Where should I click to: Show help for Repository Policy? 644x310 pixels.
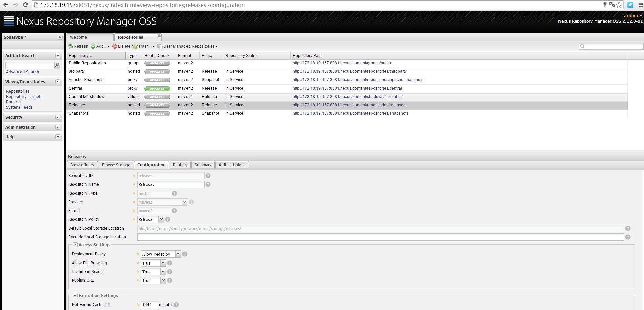pyautogui.click(x=168, y=219)
